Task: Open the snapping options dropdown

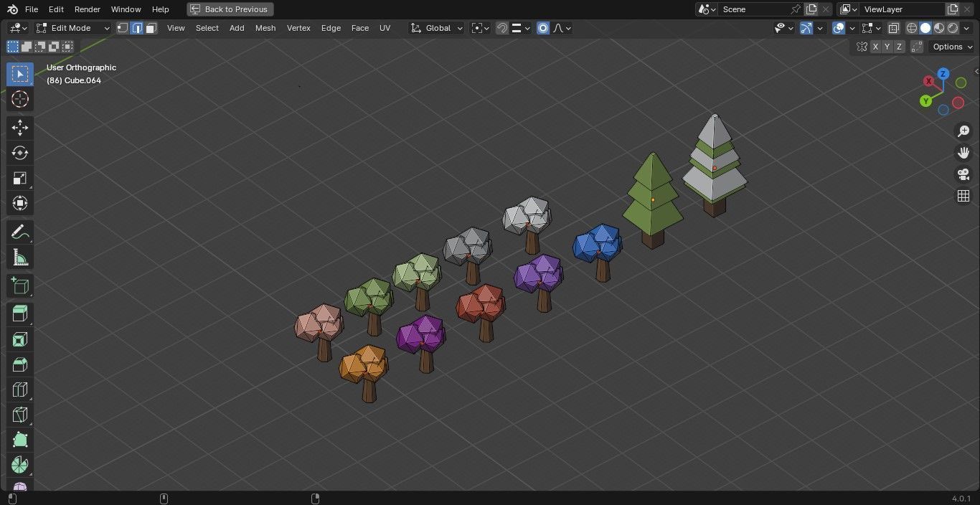Action: coord(521,28)
